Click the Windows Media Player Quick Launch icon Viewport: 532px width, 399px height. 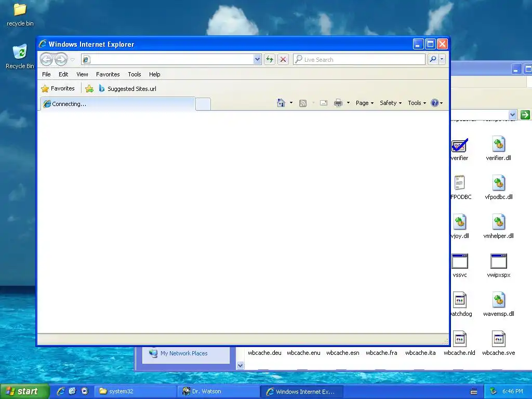coord(85,391)
